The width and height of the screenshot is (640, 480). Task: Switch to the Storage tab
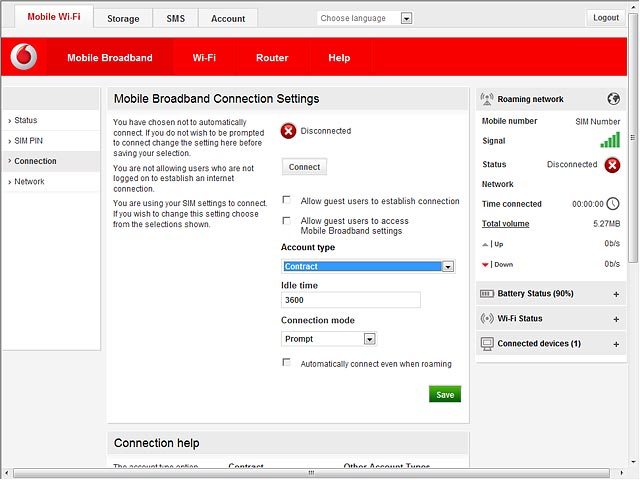123,19
